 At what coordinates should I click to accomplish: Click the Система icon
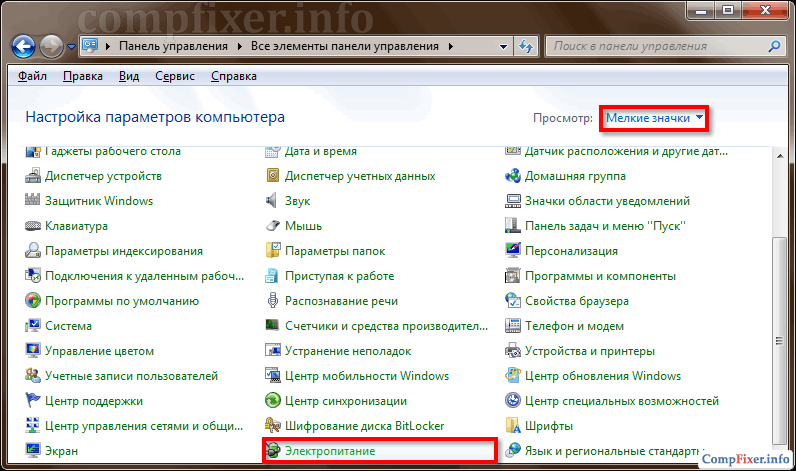point(33,325)
